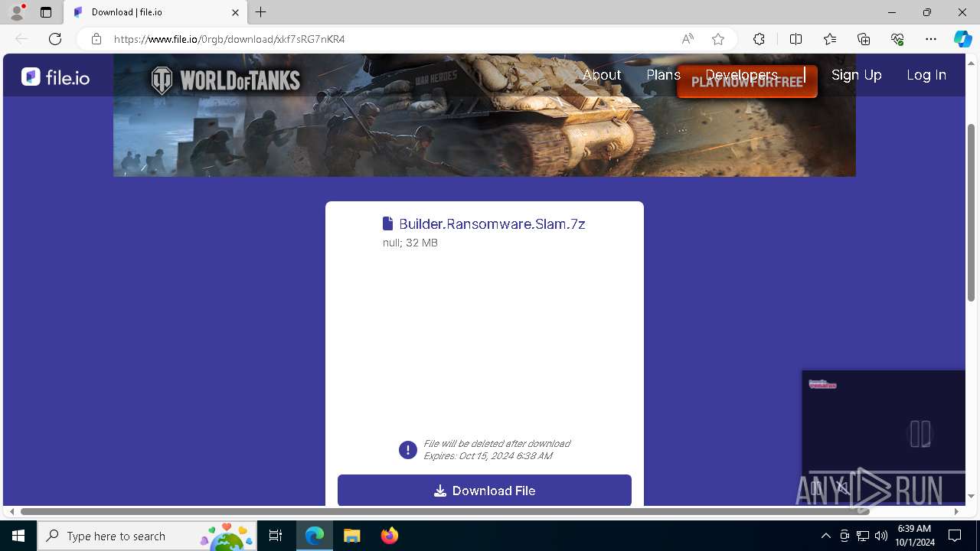Click the expiry warning exclamation icon
This screenshot has height=551, width=980.
[408, 450]
